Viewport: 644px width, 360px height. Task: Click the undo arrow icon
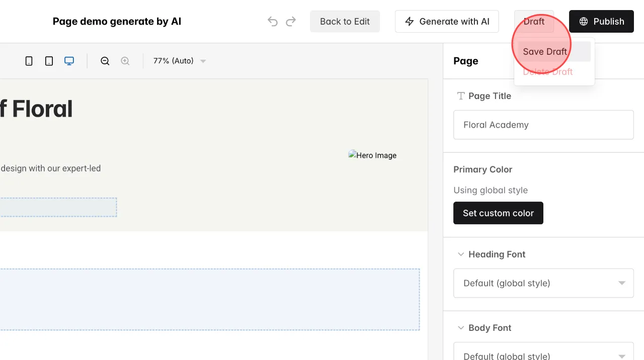(273, 21)
